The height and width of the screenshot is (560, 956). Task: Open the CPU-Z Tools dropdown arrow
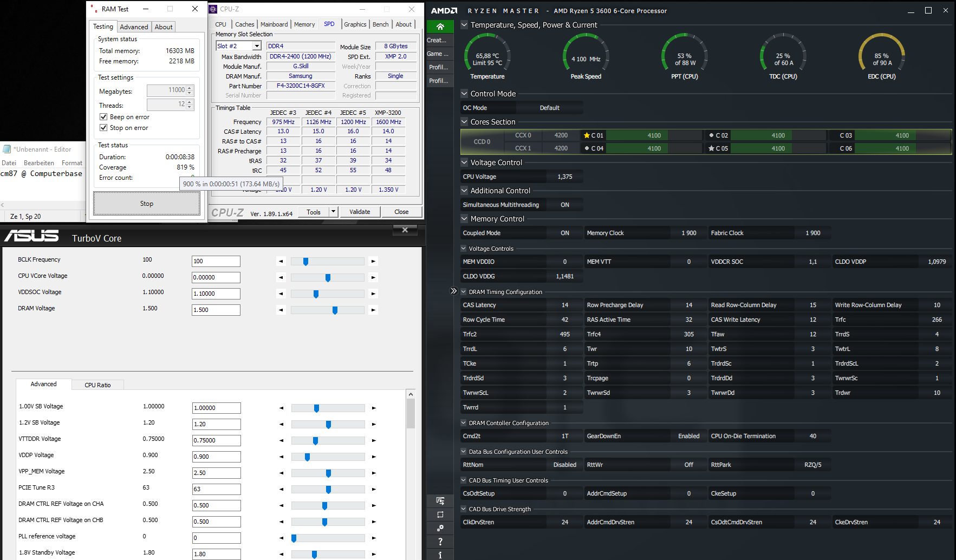[334, 212]
